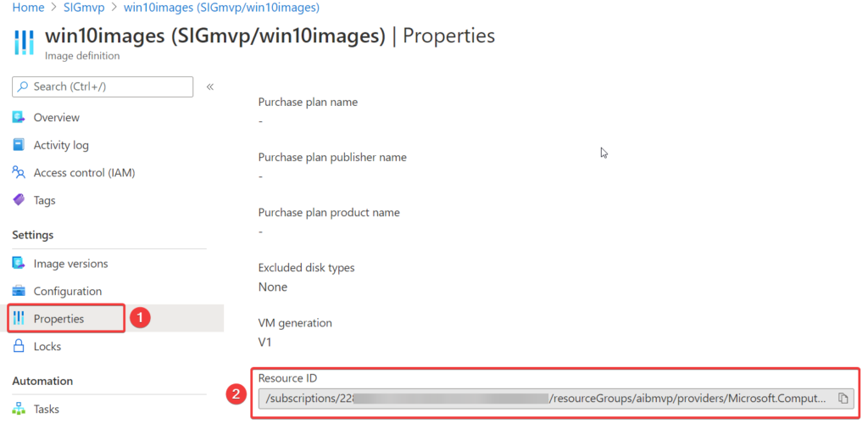Collapse the sidebar menu with double chevron
Screen dimensions: 868x424
210,86
